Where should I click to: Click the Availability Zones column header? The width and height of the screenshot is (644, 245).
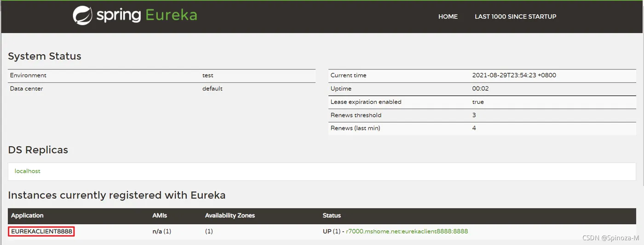[230, 216]
